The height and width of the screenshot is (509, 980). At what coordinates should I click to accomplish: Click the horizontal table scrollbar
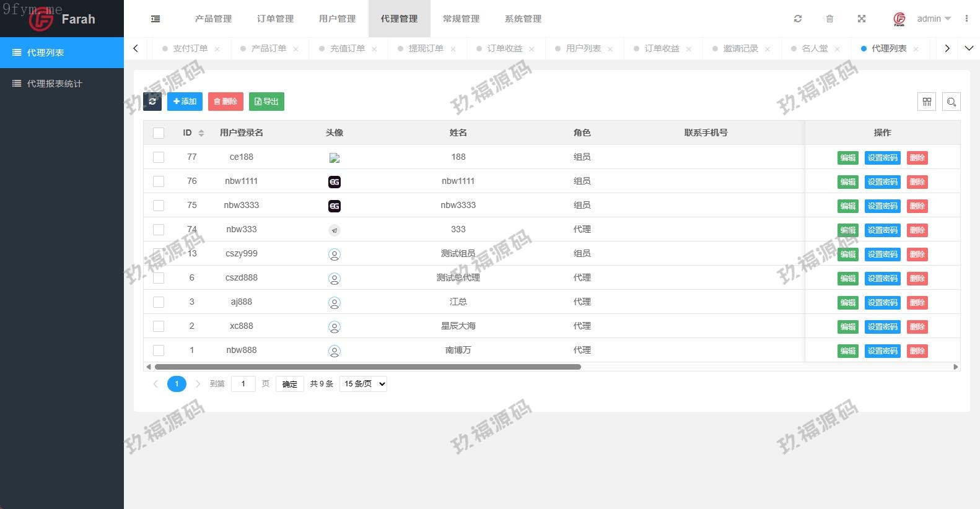(x=367, y=367)
